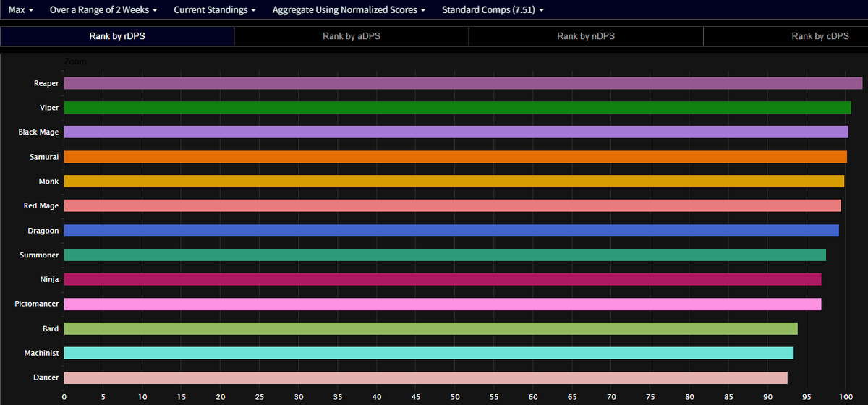Click the Pictomancer pink bar
The image size is (868, 405).
click(443, 304)
